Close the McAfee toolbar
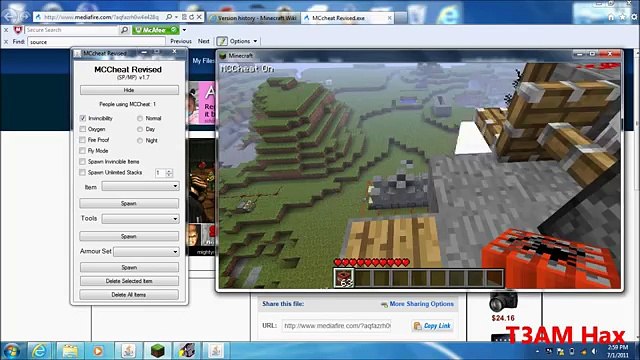The image size is (640, 360). click(x=6, y=30)
